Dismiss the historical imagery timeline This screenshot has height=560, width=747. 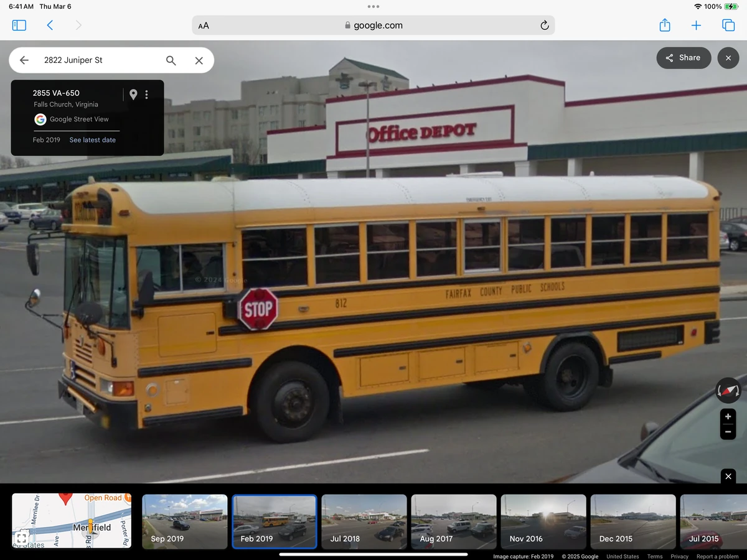[x=728, y=476]
